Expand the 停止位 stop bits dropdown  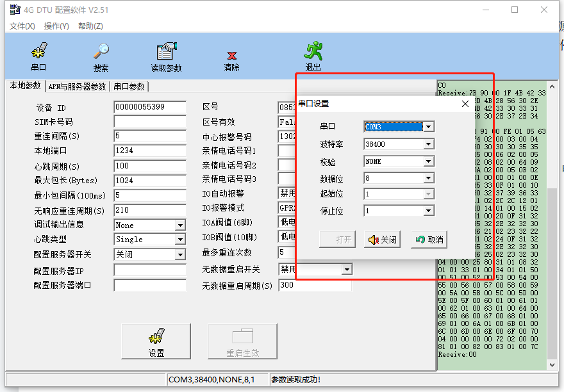coord(428,211)
